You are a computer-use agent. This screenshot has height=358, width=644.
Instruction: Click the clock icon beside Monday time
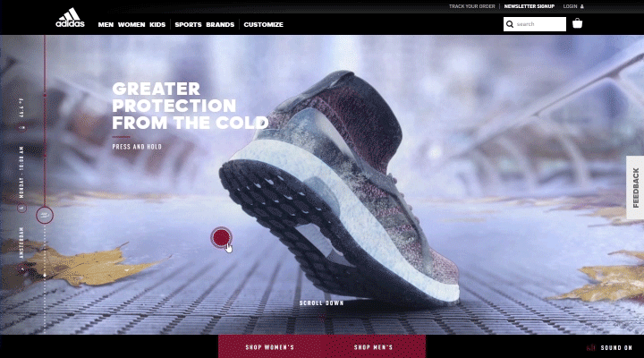click(21, 208)
